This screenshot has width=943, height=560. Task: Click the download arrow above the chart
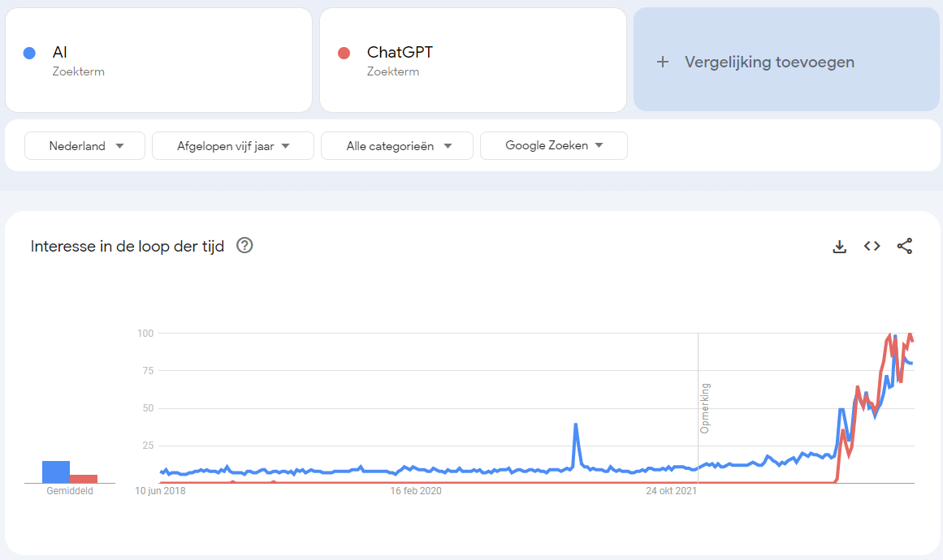pos(839,246)
